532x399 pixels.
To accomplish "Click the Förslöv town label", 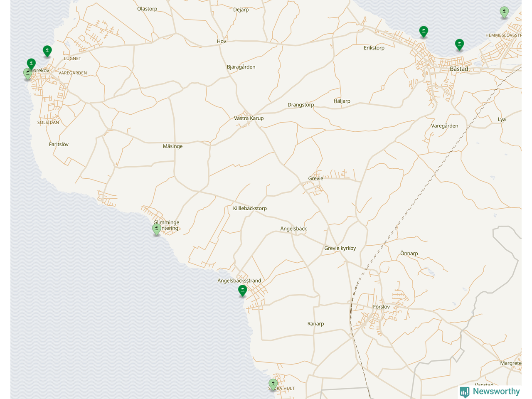I will pyautogui.click(x=381, y=307).
